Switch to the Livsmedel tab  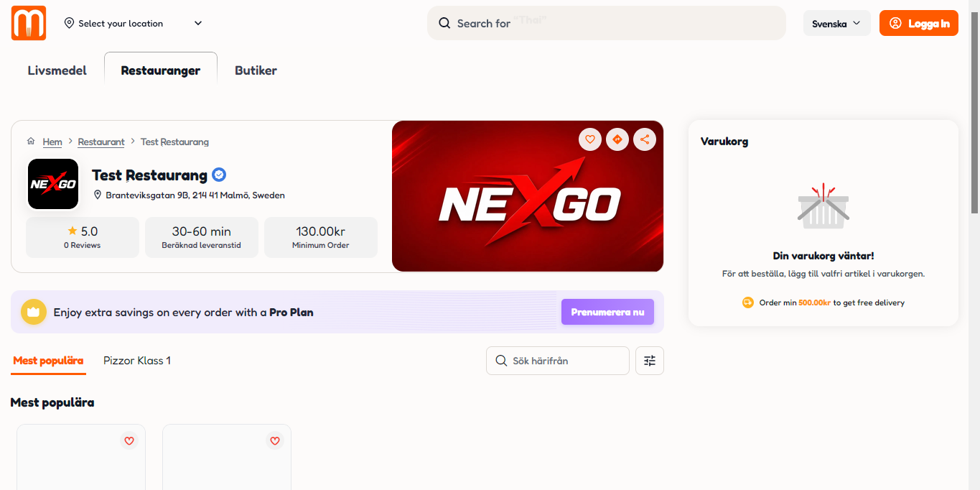(57, 70)
